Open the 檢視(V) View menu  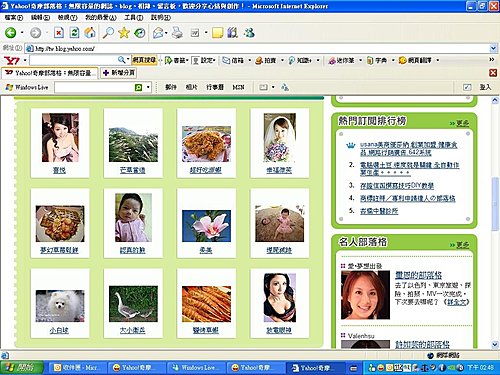[x=67, y=17]
